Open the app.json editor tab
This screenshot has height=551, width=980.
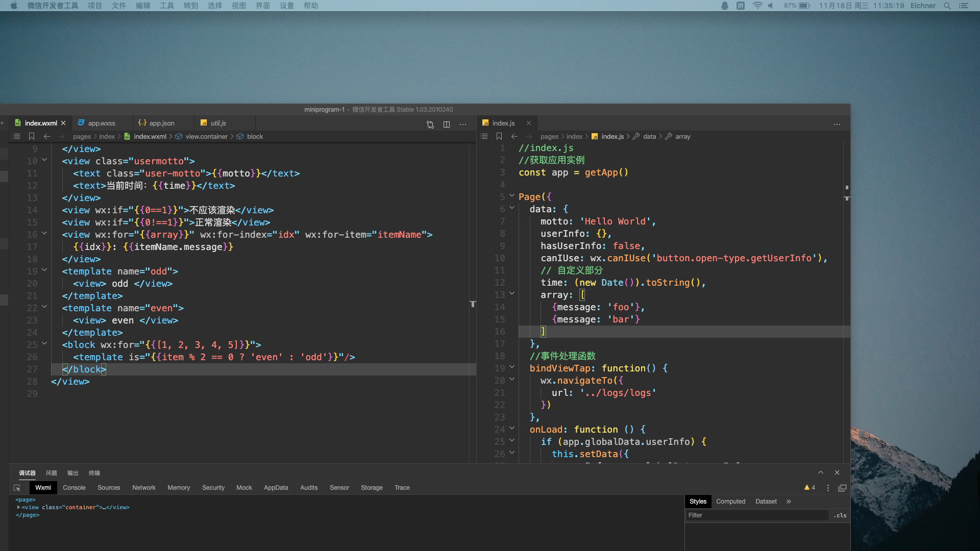[161, 123]
